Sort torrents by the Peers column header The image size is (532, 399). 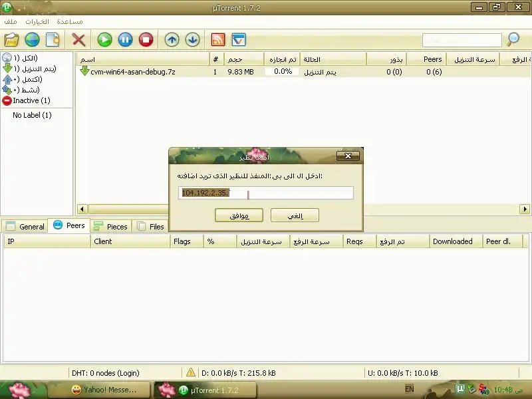pyautogui.click(x=426, y=59)
